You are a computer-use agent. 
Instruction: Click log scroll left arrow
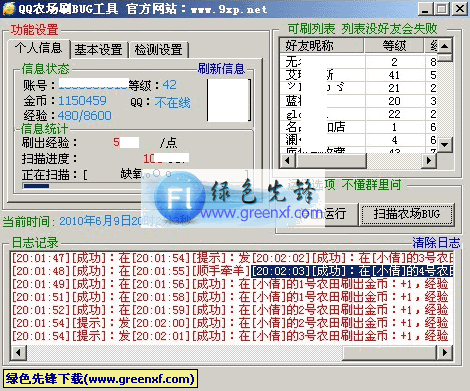click(18, 352)
